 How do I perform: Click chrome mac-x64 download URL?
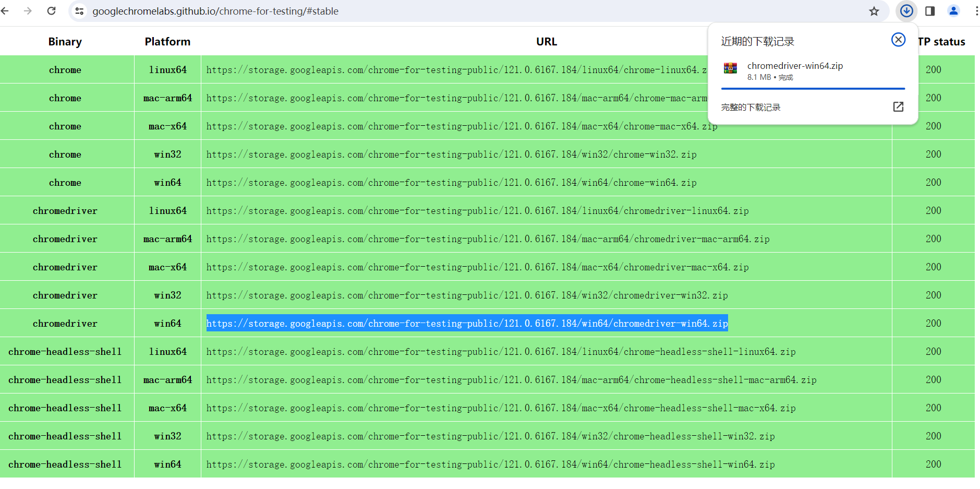[x=462, y=126]
